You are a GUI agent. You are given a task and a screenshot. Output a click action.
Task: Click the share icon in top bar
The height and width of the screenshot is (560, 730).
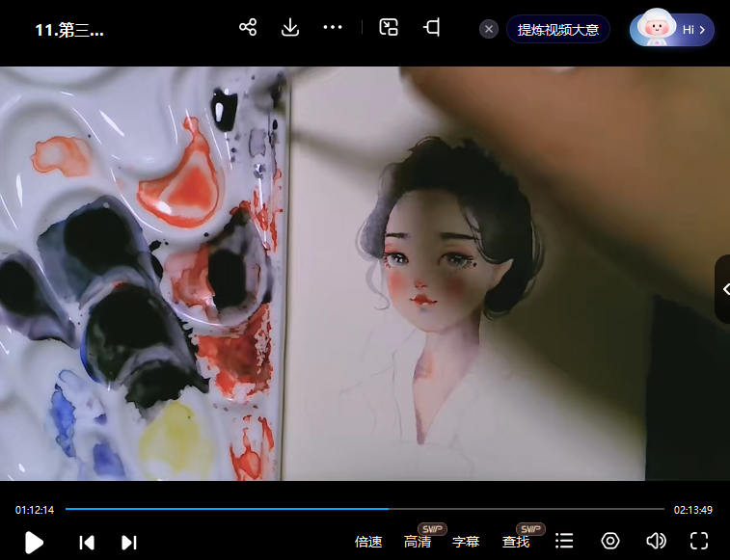pyautogui.click(x=248, y=28)
